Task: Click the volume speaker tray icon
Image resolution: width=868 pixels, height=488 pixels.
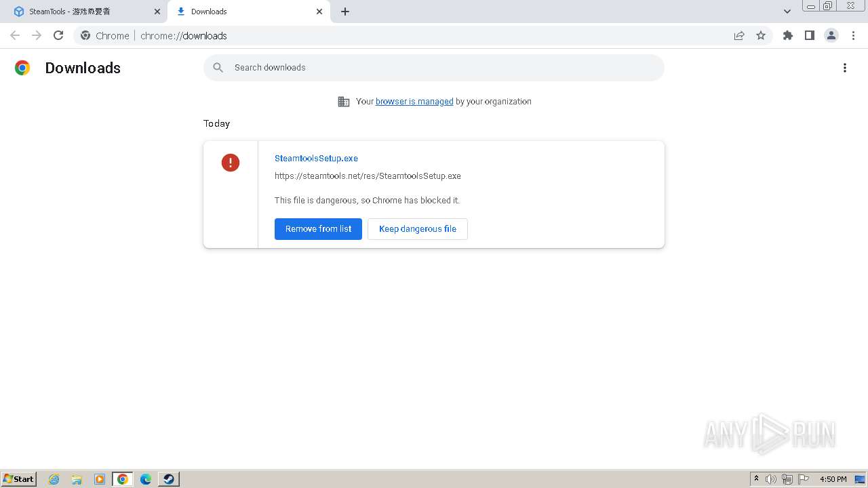Action: coord(771,479)
